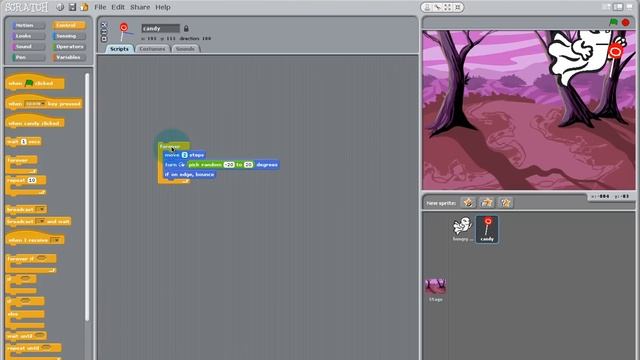This screenshot has width=640, height=360.
Task: Open dropdown in when I receive block
Action: [x=56, y=240]
